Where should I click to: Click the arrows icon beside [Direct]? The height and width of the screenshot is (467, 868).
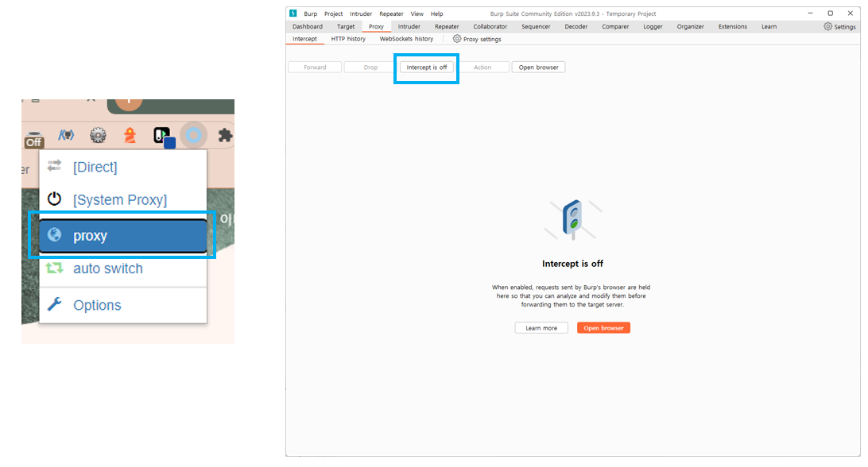pos(54,165)
